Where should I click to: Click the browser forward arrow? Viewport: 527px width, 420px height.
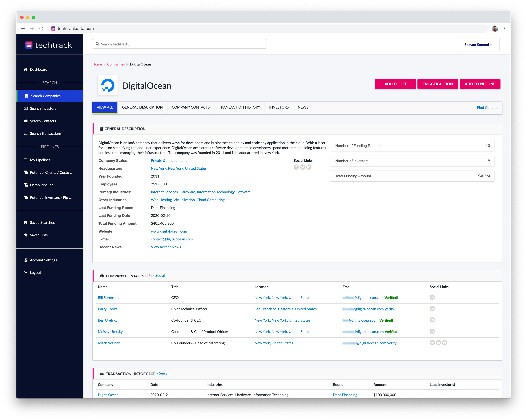32,29
